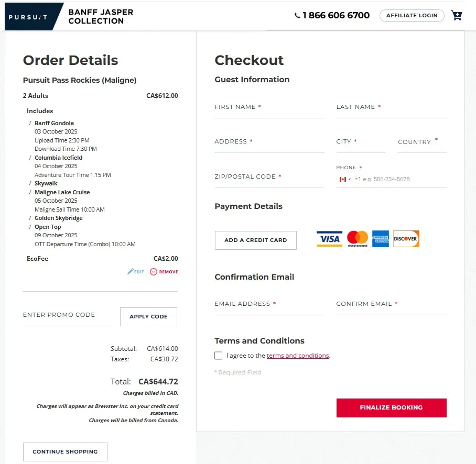This screenshot has width=476, height=464.
Task: Click the Discover card logo
Action: [406, 239]
